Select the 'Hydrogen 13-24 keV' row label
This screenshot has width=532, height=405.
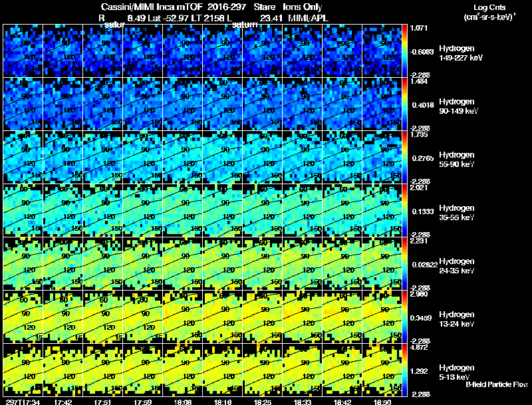pyautogui.click(x=457, y=319)
